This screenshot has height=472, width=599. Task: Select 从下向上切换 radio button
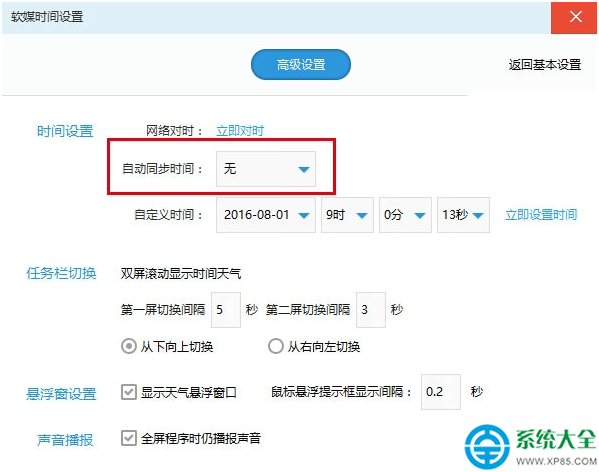click(x=128, y=346)
